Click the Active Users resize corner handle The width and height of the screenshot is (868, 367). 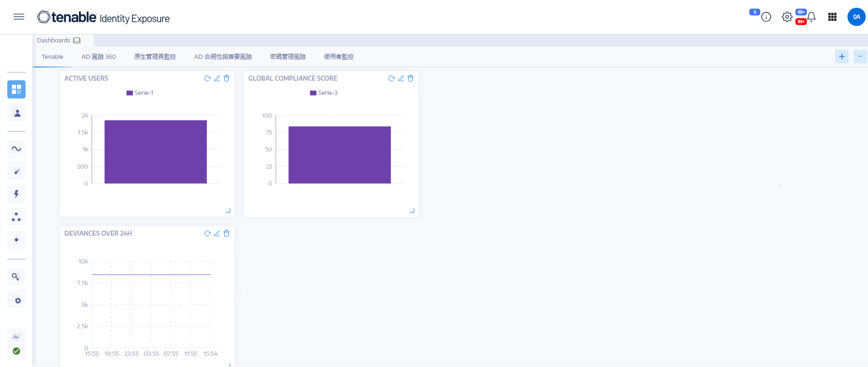pyautogui.click(x=228, y=210)
